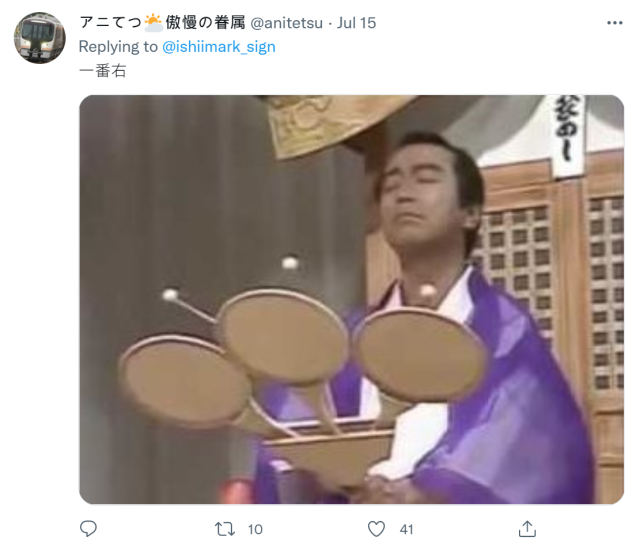The width and height of the screenshot is (640, 544).
Task: Open the three-dot more options menu
Action: tap(614, 23)
